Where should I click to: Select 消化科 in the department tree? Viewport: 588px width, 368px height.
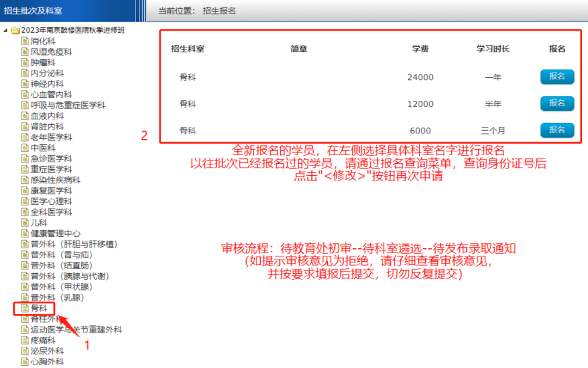pyautogui.click(x=43, y=41)
